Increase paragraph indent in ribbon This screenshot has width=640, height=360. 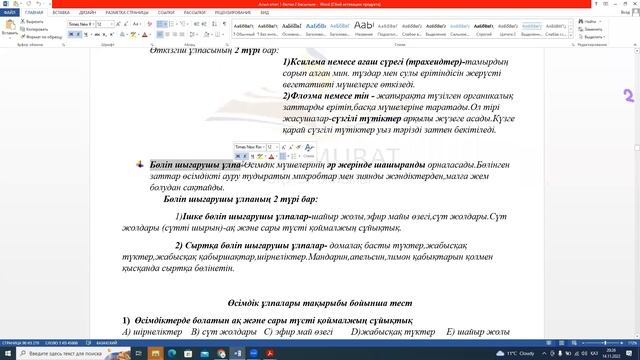[x=204, y=24]
